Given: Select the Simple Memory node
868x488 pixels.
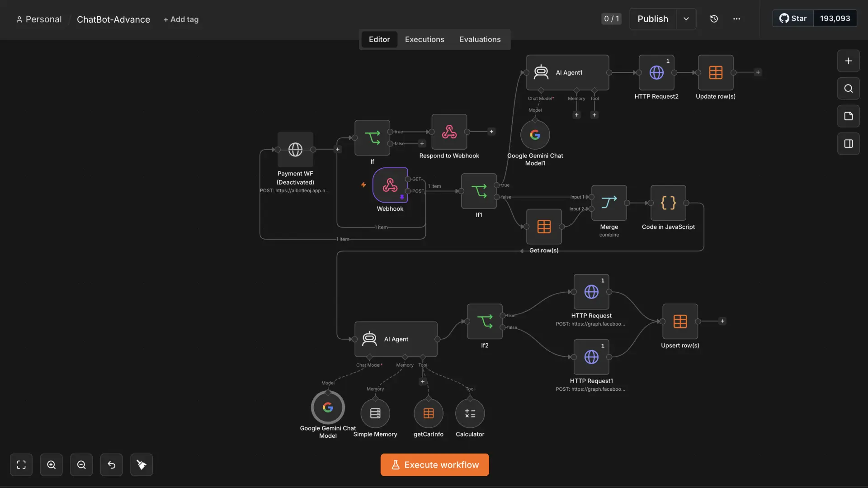Looking at the screenshot, I should click(x=375, y=413).
